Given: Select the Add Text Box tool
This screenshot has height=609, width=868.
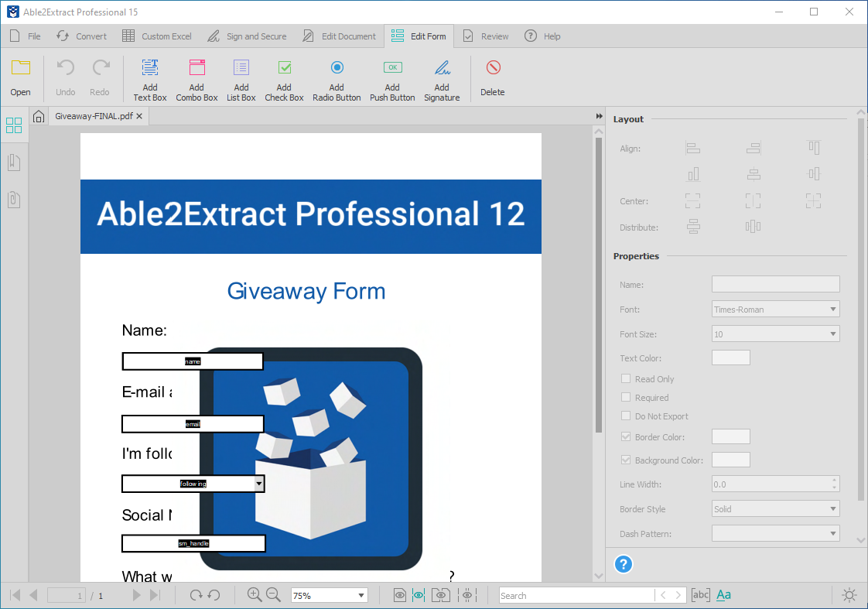Looking at the screenshot, I should tap(150, 80).
